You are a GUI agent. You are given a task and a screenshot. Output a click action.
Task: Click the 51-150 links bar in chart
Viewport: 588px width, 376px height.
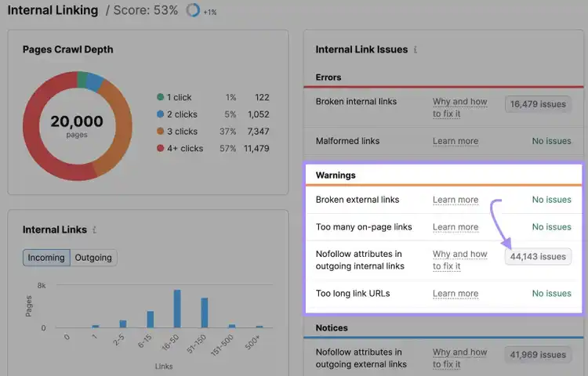205,313
